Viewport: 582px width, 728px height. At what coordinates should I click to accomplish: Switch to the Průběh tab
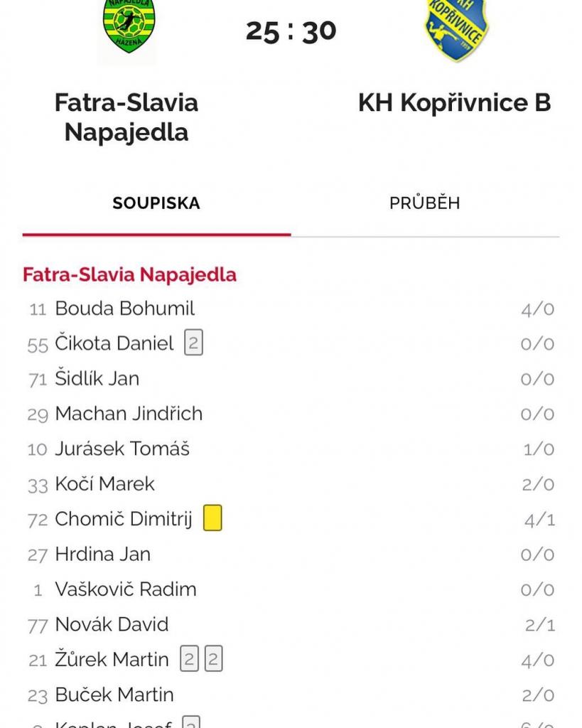click(424, 203)
